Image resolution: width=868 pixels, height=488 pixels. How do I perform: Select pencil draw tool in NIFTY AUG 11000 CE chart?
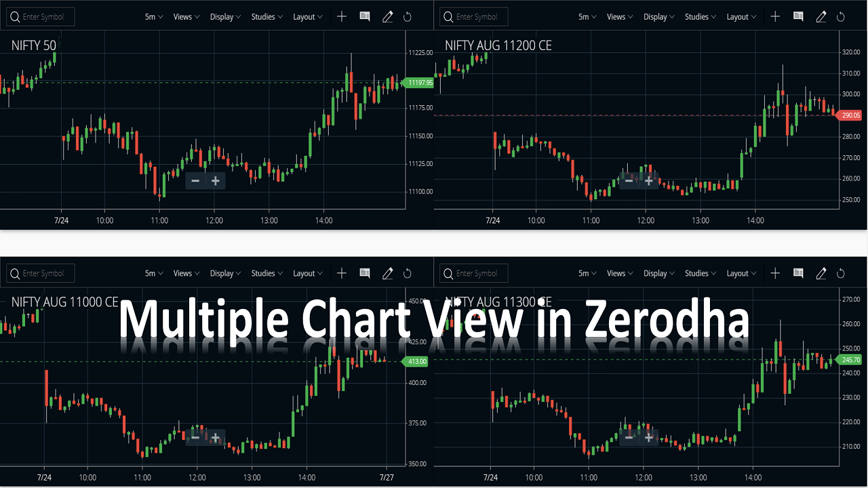[x=388, y=273]
